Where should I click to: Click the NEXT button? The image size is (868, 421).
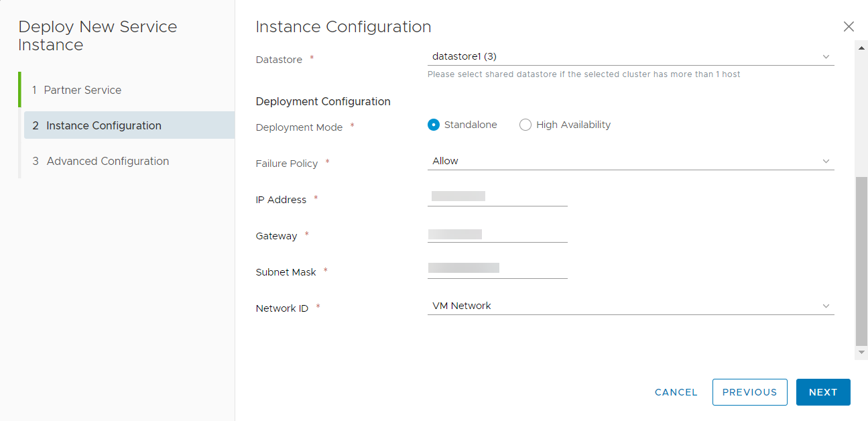(823, 392)
